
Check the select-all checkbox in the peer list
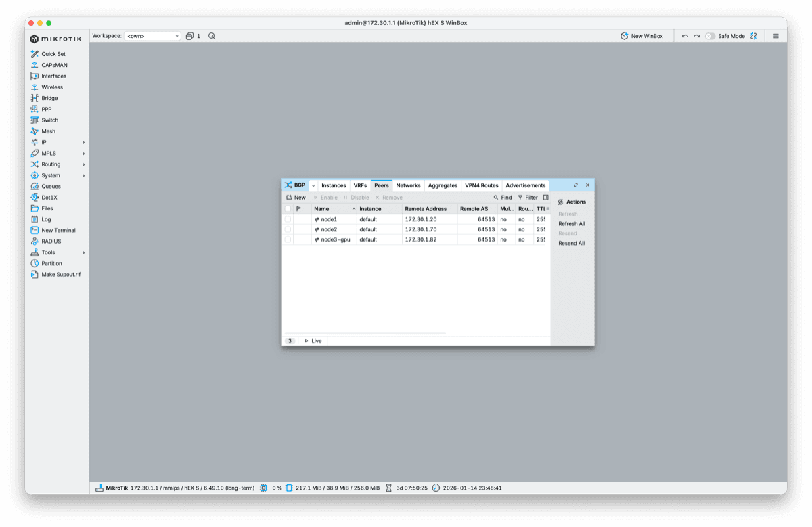(x=288, y=208)
